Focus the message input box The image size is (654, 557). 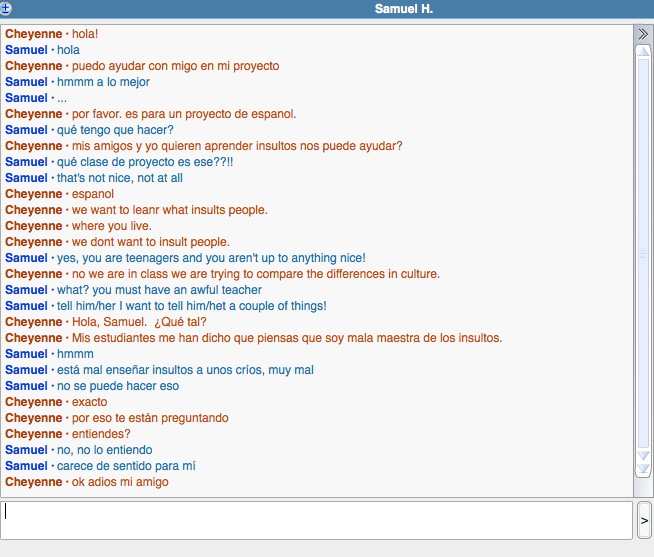coord(317,520)
